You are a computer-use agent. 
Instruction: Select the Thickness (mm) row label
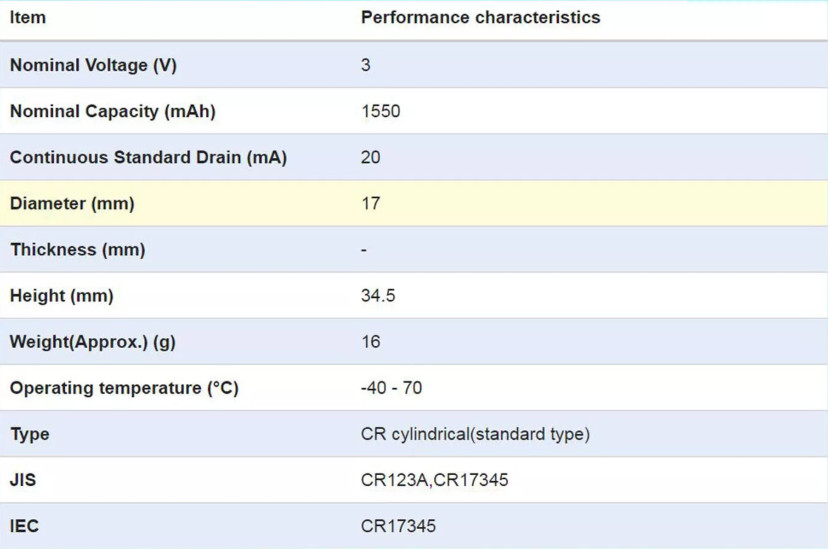[78, 250]
